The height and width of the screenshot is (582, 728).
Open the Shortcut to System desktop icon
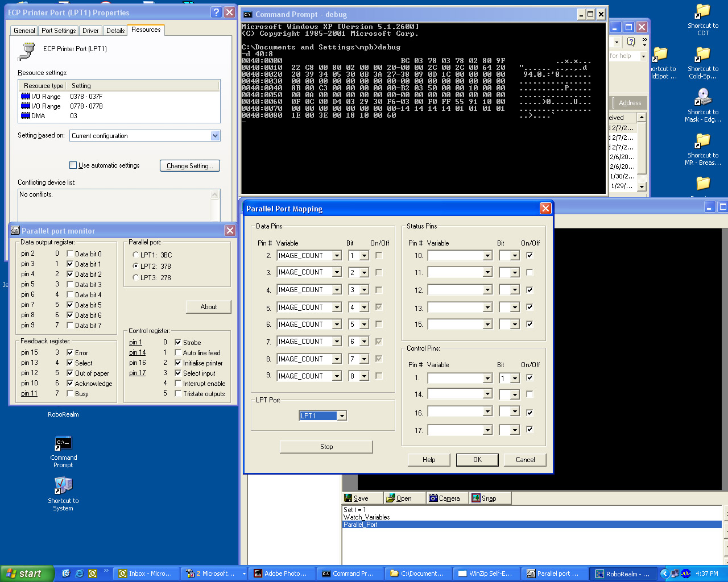(x=63, y=486)
